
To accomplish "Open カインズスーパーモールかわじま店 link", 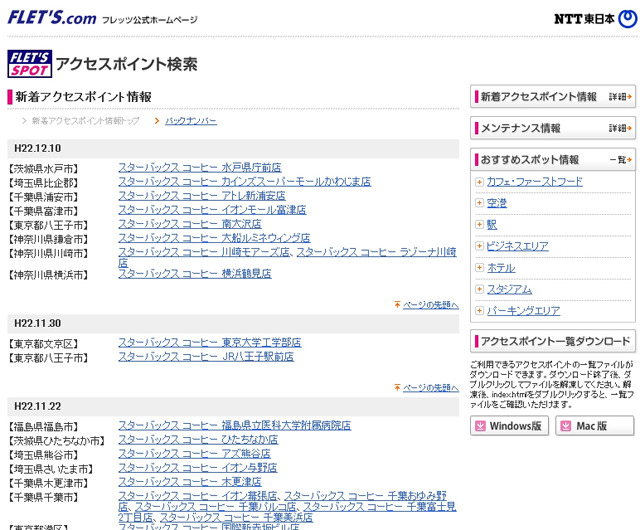I will coord(244,182).
